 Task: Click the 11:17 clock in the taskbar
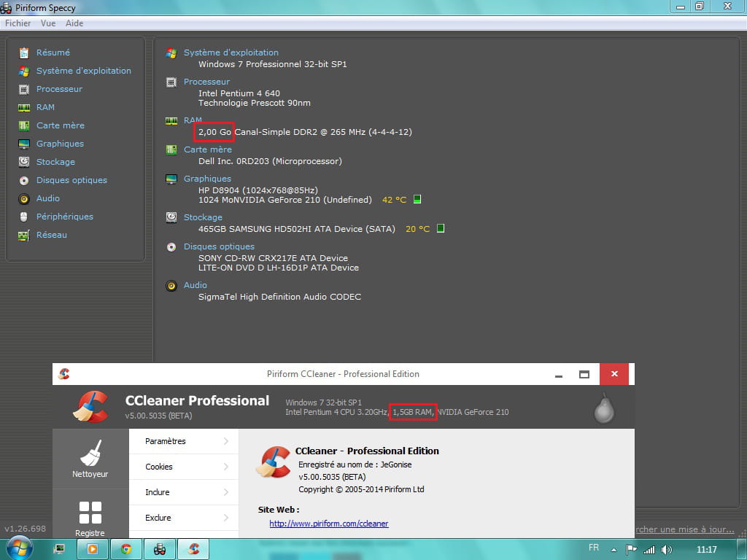[x=706, y=550]
